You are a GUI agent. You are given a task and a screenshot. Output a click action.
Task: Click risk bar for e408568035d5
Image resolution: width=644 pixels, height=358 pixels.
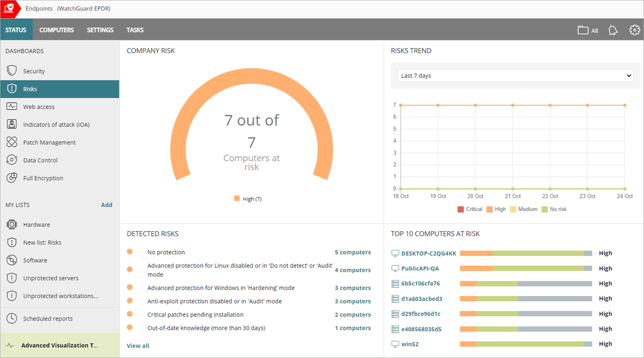coord(526,329)
